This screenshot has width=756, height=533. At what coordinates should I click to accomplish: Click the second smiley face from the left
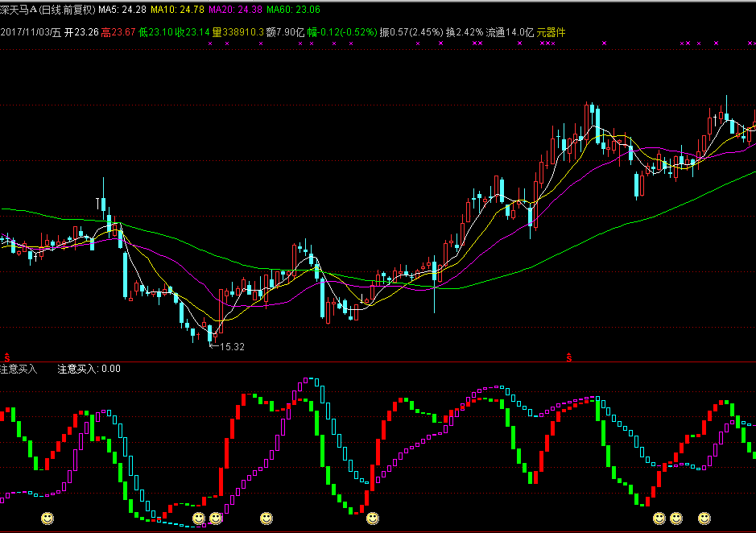point(199,519)
